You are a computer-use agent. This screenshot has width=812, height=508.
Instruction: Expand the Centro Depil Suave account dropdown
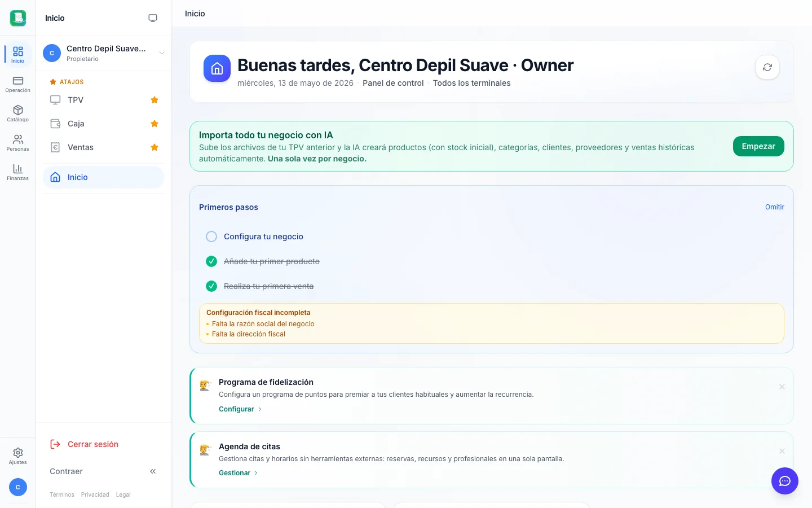pyautogui.click(x=162, y=53)
